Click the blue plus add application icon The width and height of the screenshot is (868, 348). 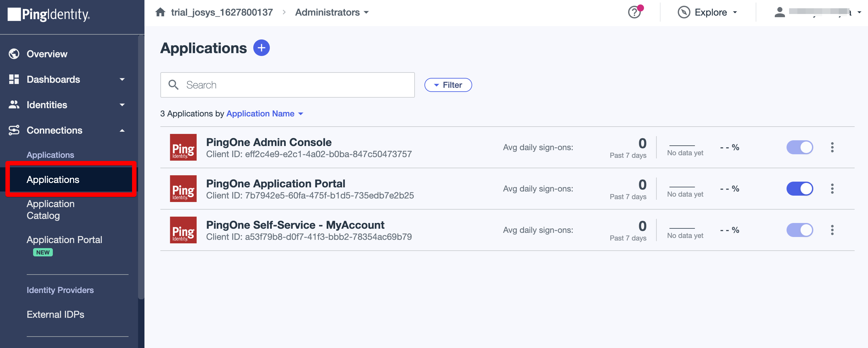pyautogui.click(x=261, y=48)
